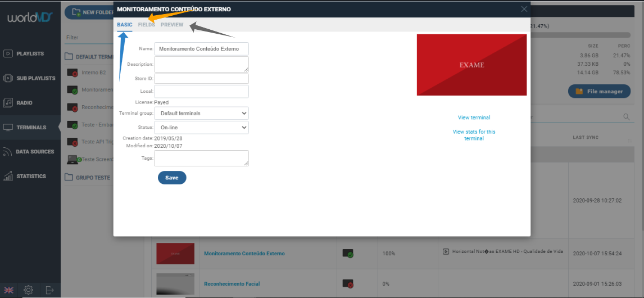Click the 100% value in Monitoramento row
This screenshot has height=298, width=644.
click(x=388, y=254)
